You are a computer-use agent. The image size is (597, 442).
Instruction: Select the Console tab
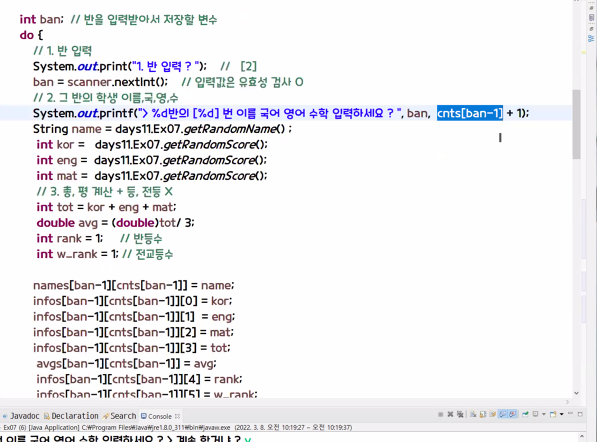pyautogui.click(x=156, y=416)
